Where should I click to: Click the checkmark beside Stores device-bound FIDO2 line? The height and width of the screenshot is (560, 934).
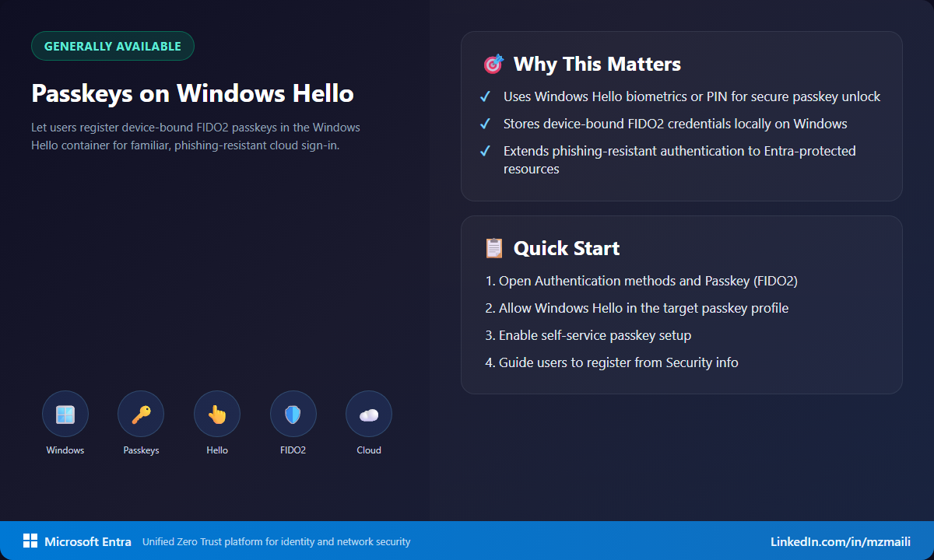tap(485, 124)
